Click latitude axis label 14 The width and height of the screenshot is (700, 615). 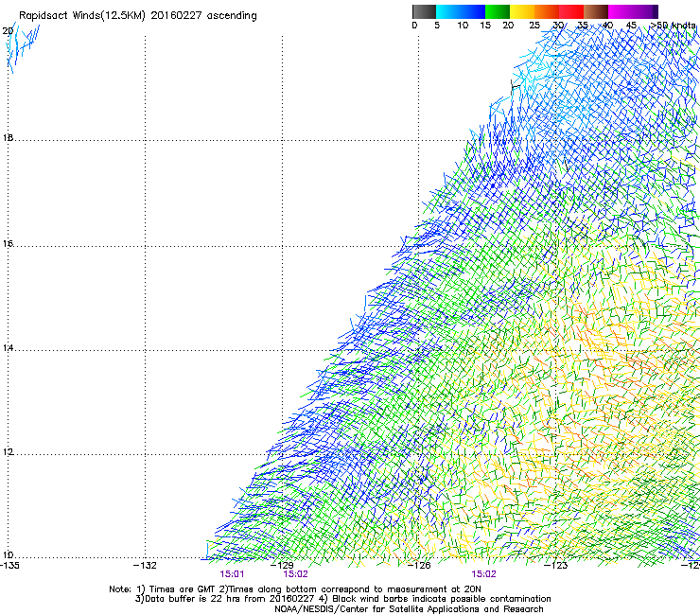tap(8, 347)
